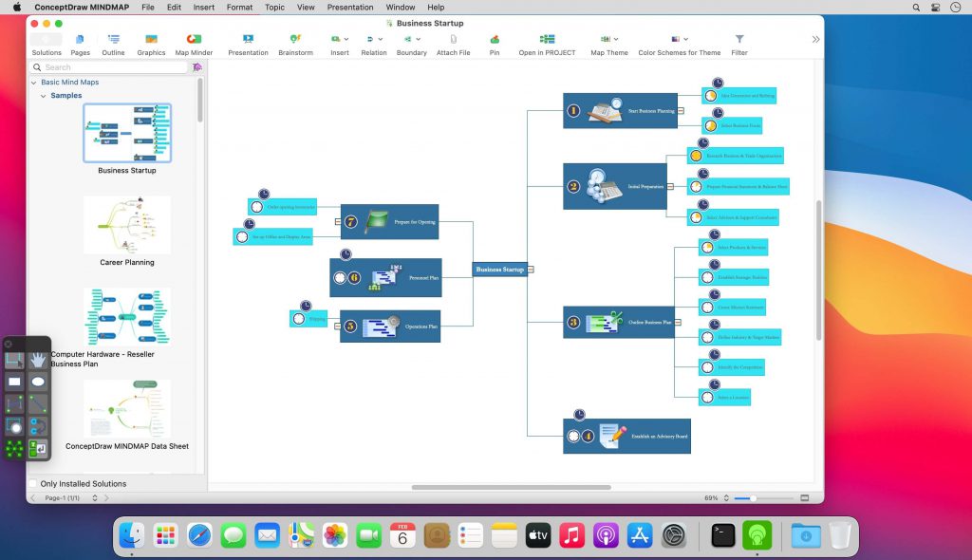Pick the Hand pan tool in the floating palette
972x560 pixels.
[x=36, y=361]
